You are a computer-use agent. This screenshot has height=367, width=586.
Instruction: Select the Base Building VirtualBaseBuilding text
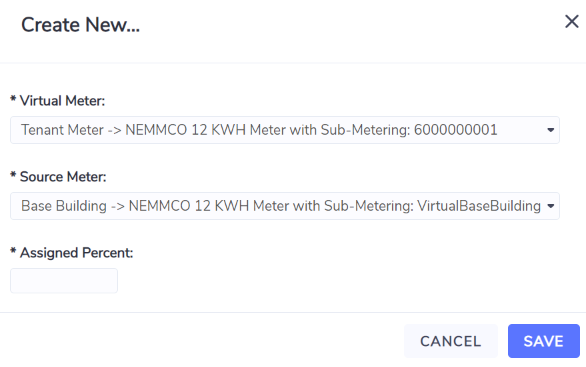coord(281,206)
